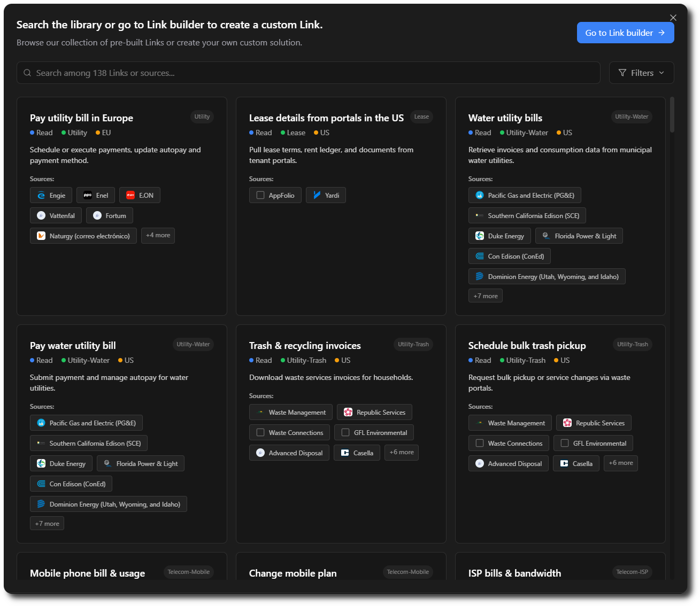Viewport: 700px width, 606px height.
Task: Expand +6 more in Trash & recycling invoices
Action: coord(402,453)
